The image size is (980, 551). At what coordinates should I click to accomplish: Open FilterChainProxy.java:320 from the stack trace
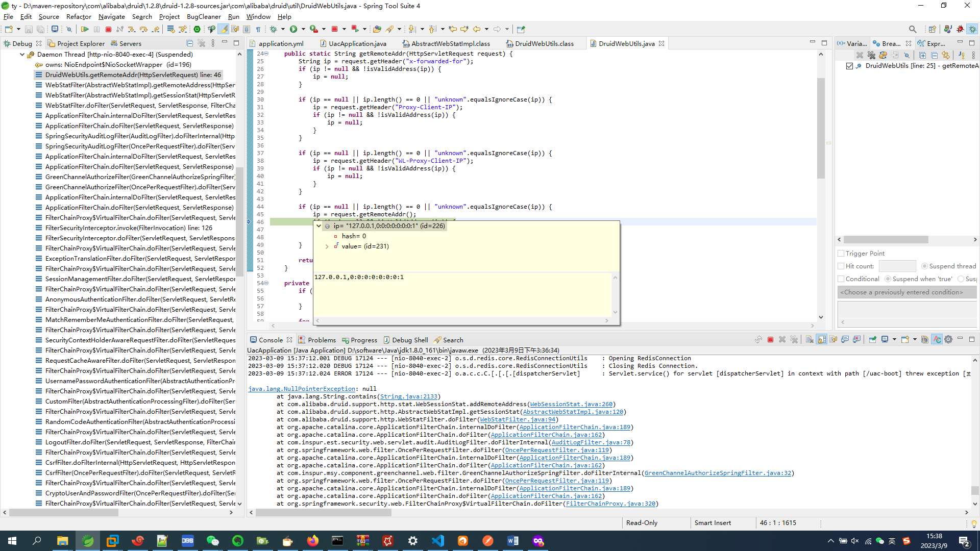pyautogui.click(x=612, y=504)
